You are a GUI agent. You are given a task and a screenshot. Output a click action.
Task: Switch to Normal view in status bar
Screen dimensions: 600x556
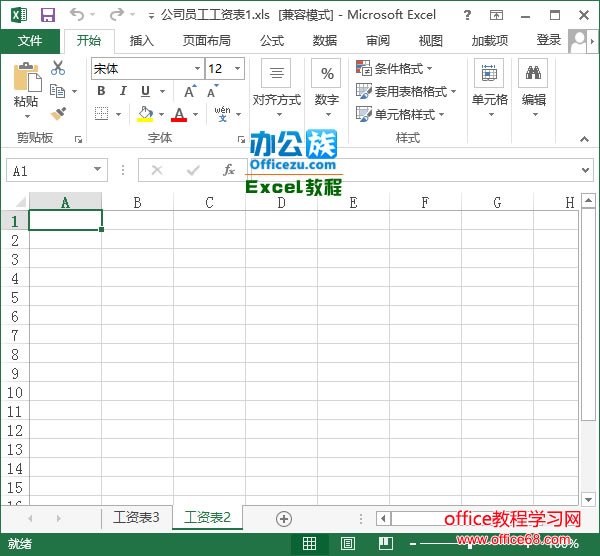(309, 543)
